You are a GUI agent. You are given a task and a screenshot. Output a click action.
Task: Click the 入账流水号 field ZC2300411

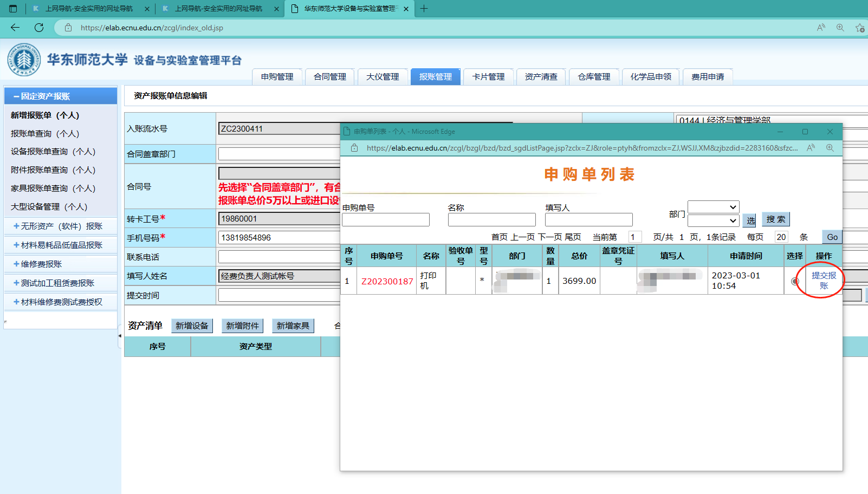[x=279, y=129]
